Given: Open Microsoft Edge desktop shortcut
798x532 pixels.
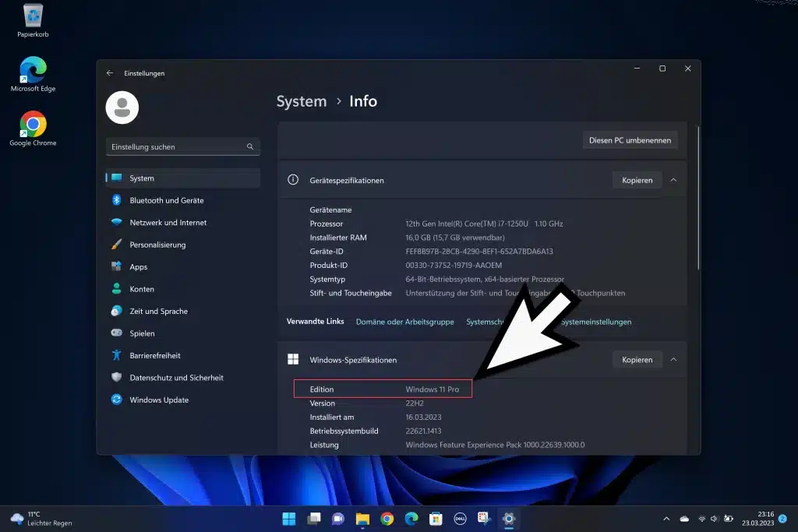Looking at the screenshot, I should tap(33, 74).
